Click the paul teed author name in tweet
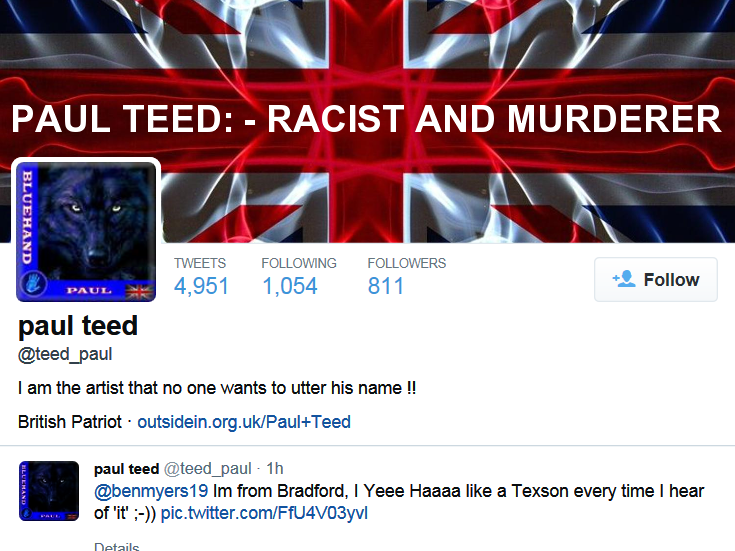The image size is (735, 551). pyautogui.click(x=127, y=469)
